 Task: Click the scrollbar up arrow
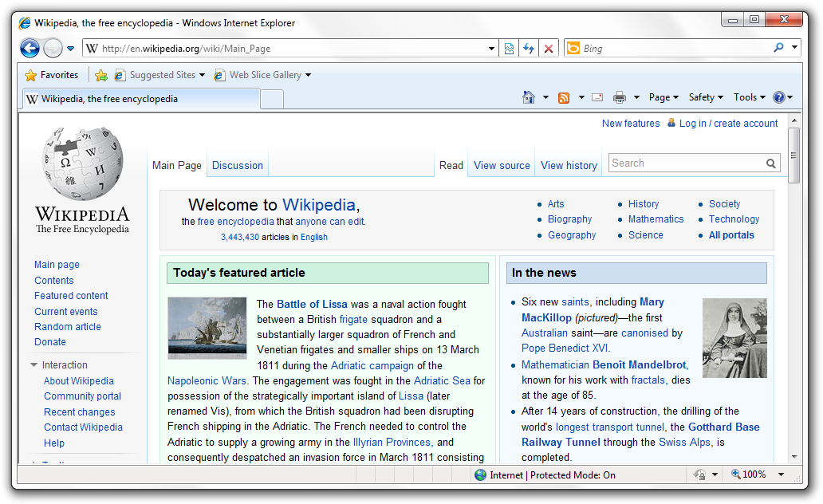click(x=794, y=120)
